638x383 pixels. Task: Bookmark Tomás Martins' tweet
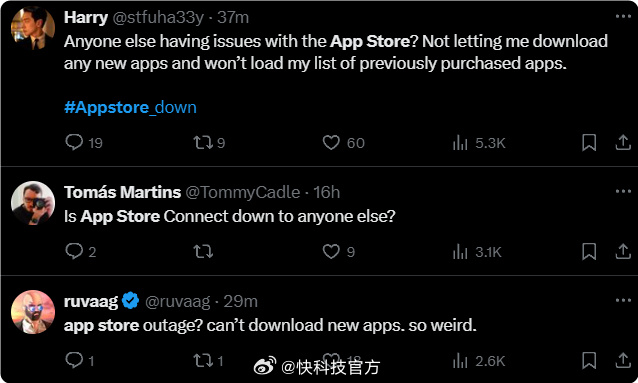(589, 251)
